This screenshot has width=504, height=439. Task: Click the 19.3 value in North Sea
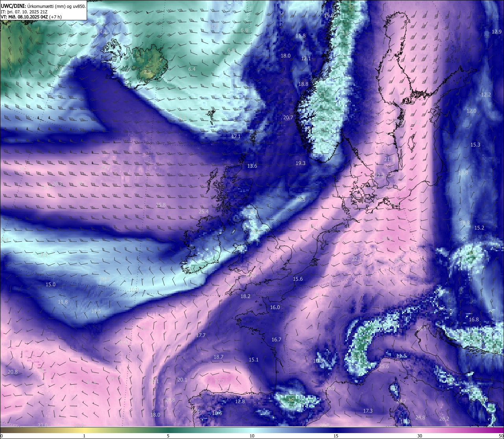point(300,163)
